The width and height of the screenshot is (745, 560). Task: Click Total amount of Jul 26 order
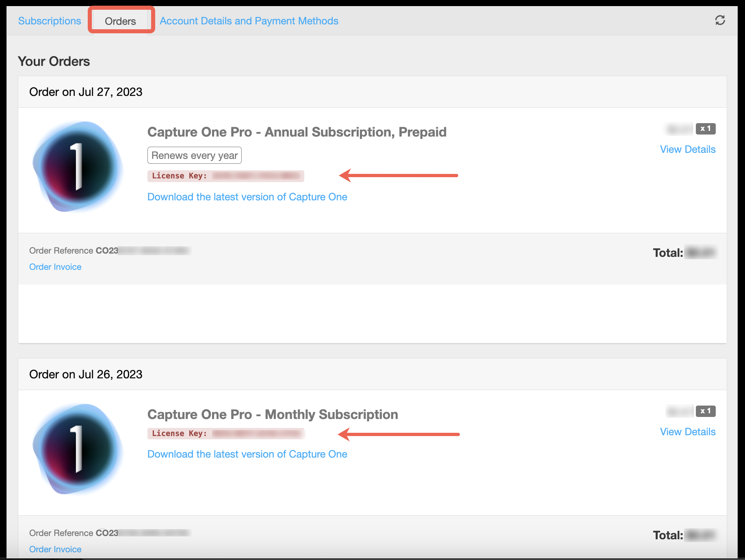click(x=684, y=535)
